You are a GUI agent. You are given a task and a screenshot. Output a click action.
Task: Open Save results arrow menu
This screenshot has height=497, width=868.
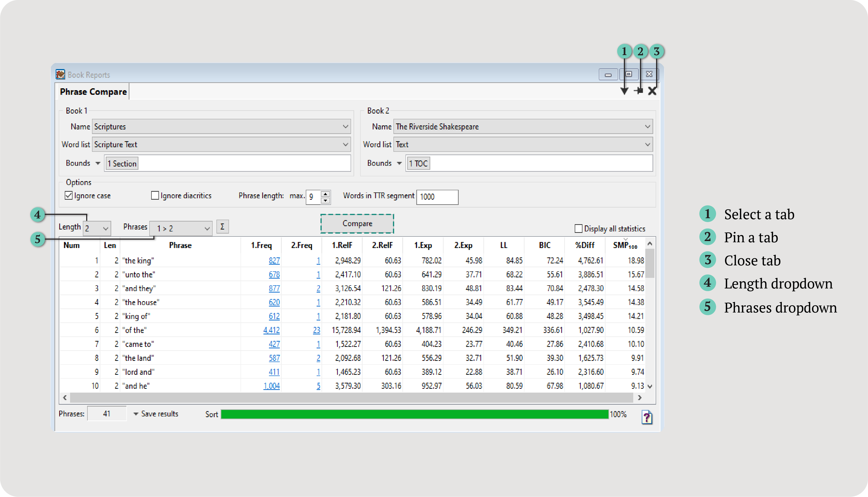(136, 414)
